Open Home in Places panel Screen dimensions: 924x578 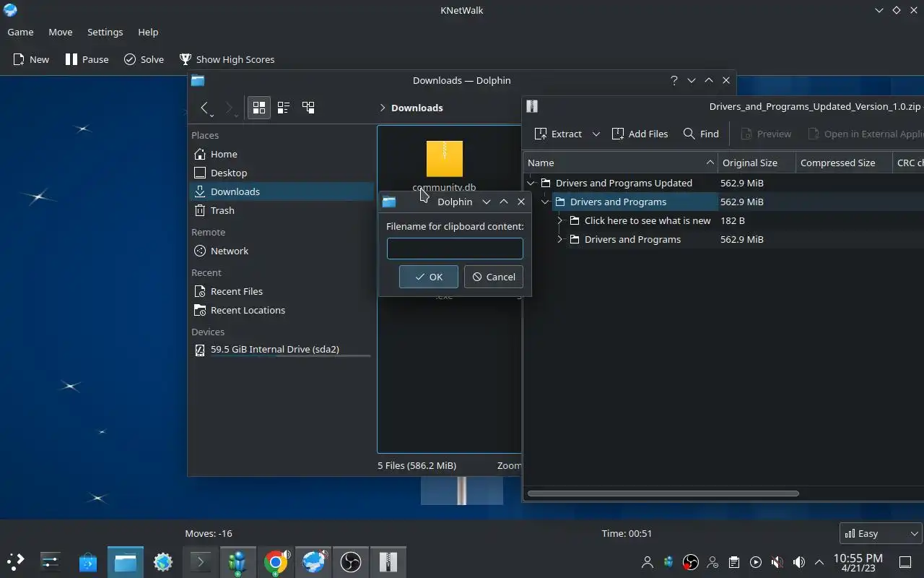point(282,154)
